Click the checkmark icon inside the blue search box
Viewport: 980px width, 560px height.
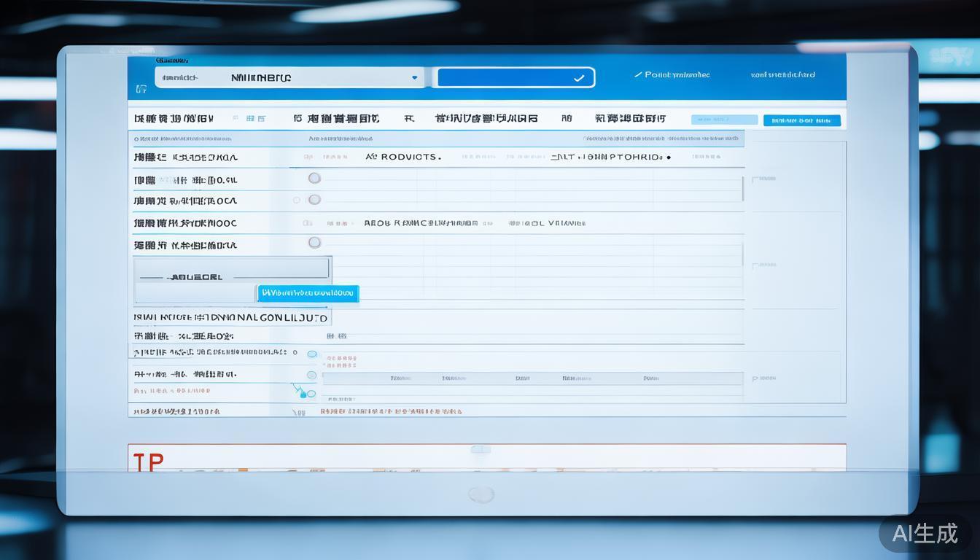point(580,77)
